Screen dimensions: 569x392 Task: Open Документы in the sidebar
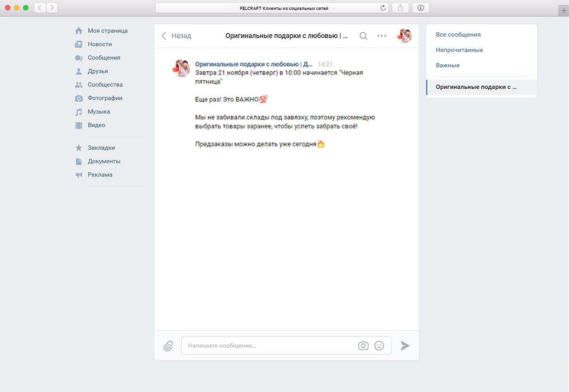[x=104, y=161]
